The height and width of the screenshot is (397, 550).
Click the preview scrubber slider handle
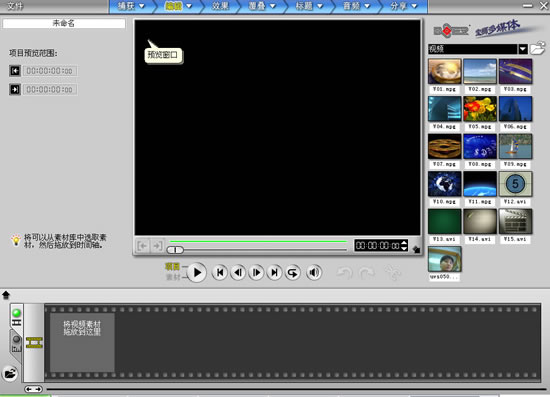coord(175,250)
